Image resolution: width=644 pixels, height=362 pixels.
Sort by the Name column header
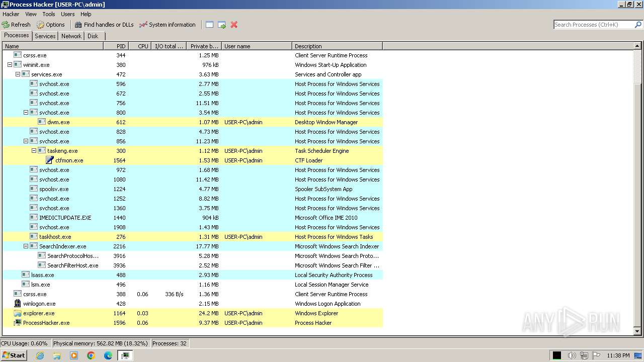[x=53, y=46]
